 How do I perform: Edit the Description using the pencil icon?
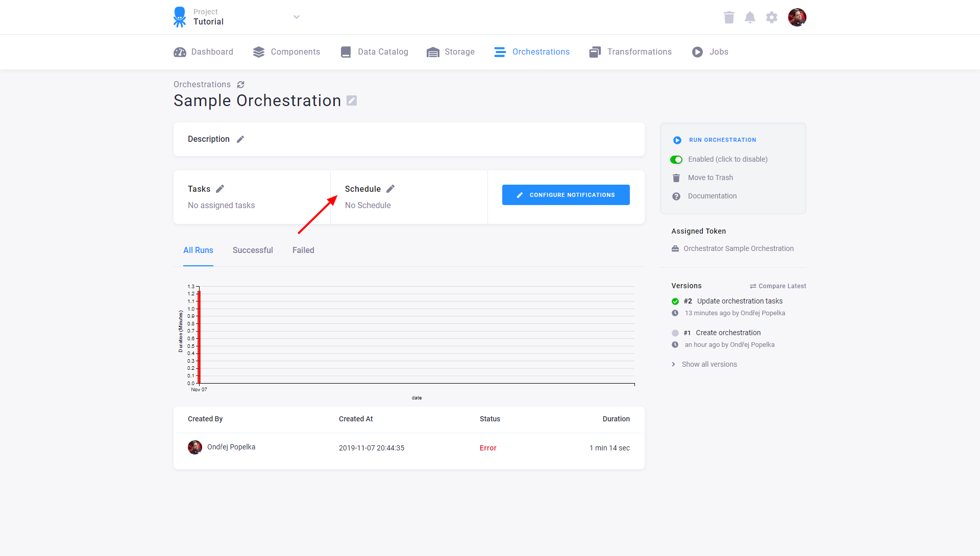[x=240, y=139]
